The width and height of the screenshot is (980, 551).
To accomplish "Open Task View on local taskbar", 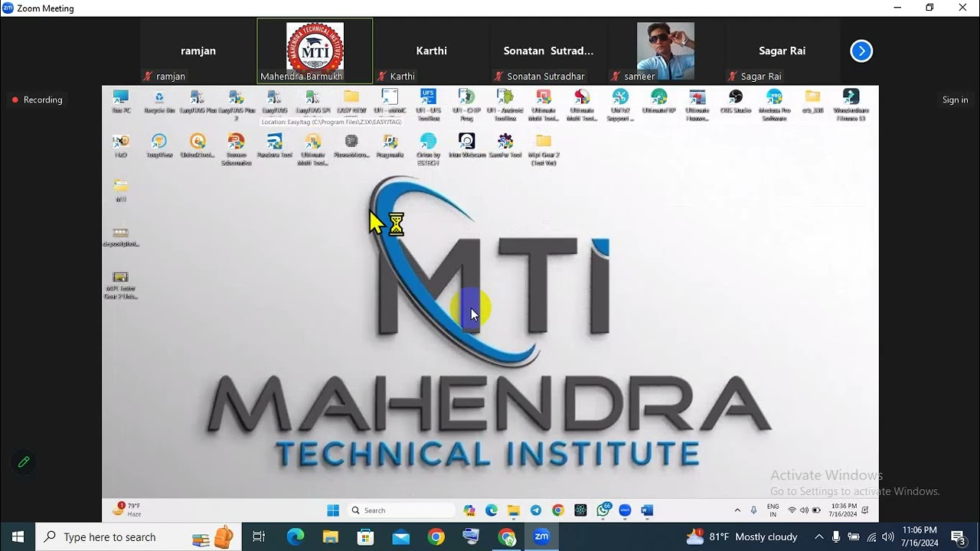I will (259, 537).
